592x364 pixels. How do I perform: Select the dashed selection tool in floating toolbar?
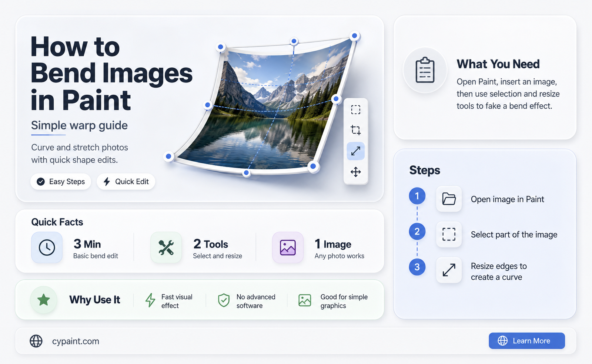pos(356,110)
